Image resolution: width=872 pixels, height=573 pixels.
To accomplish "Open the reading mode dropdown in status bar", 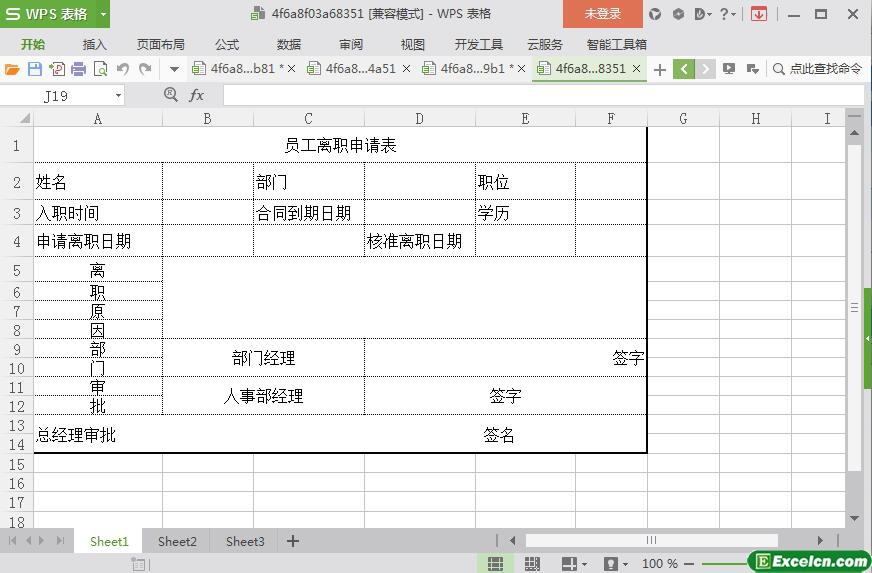I will [584, 564].
